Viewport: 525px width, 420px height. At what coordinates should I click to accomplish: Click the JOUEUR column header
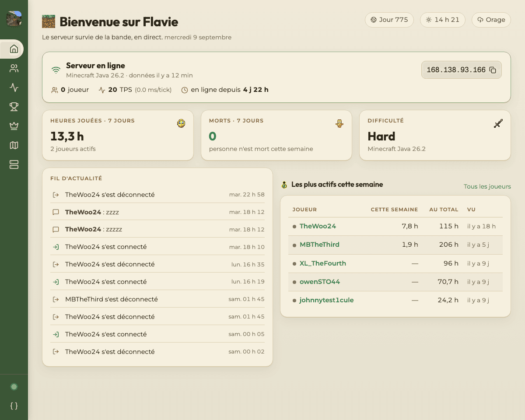tap(304, 210)
